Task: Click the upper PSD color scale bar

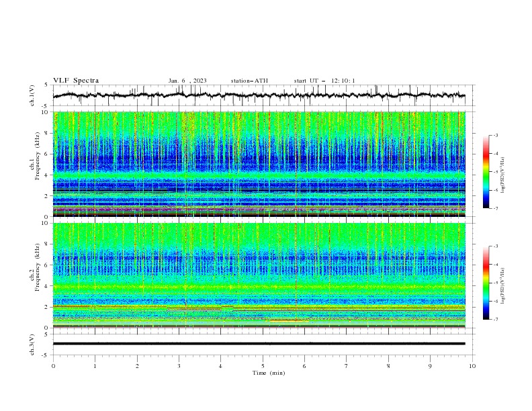Action: pos(486,172)
